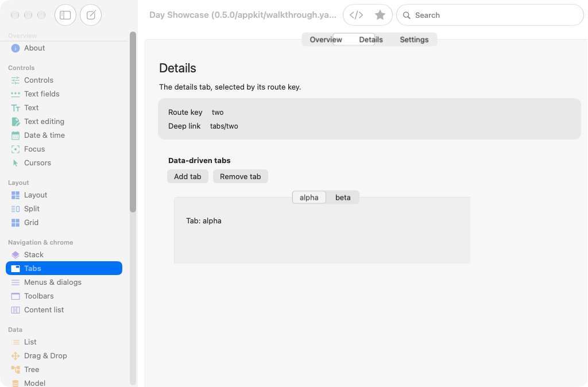
Task: Select the alpha data-driven tab
Action: pos(309,198)
